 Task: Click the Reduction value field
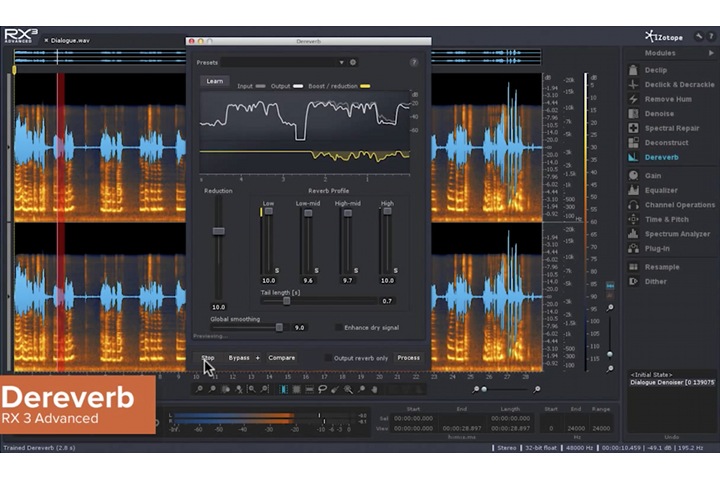219,307
